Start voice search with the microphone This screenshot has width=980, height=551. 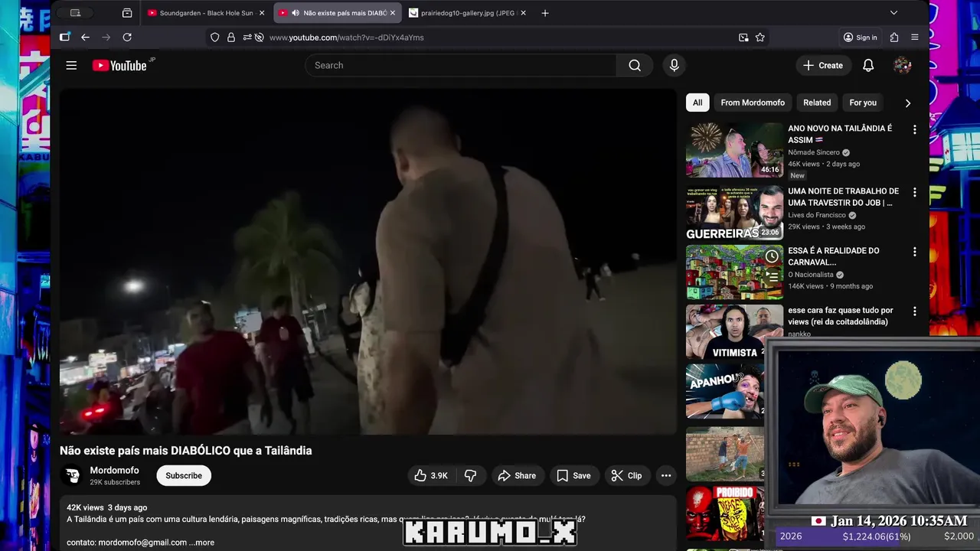click(674, 65)
